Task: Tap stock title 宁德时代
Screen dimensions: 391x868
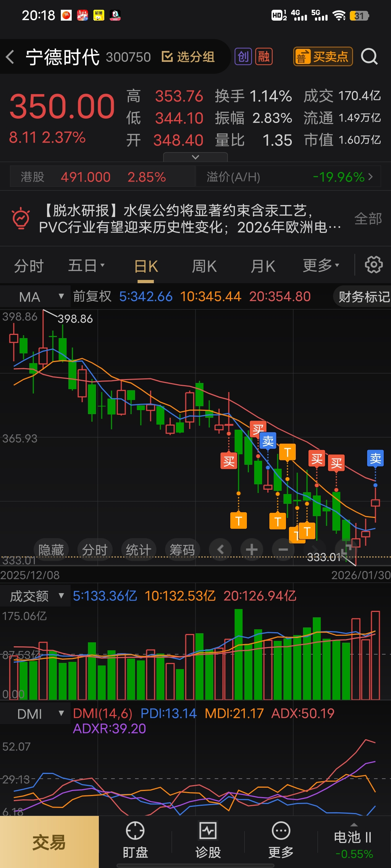Action: coord(63,57)
